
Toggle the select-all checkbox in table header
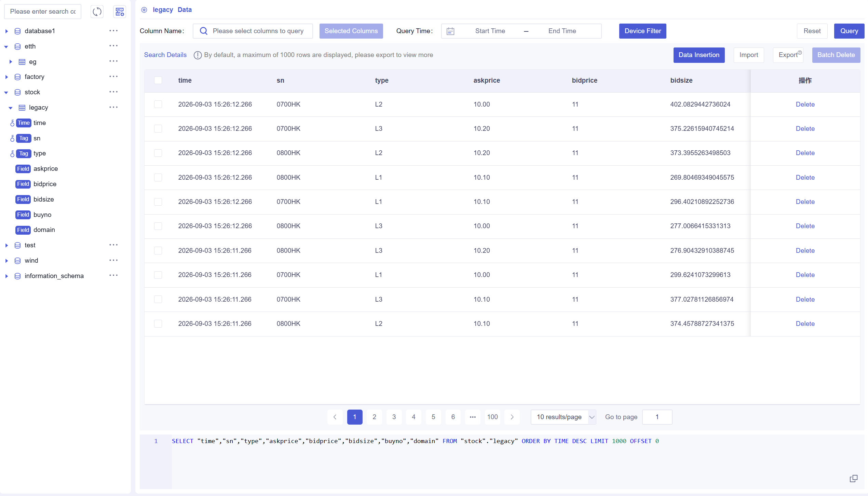click(158, 80)
